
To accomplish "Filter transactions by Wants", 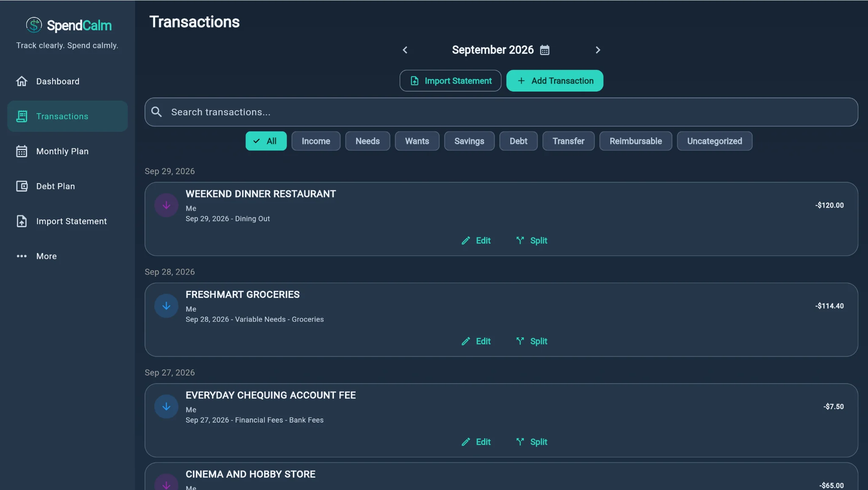I will 417,141.
